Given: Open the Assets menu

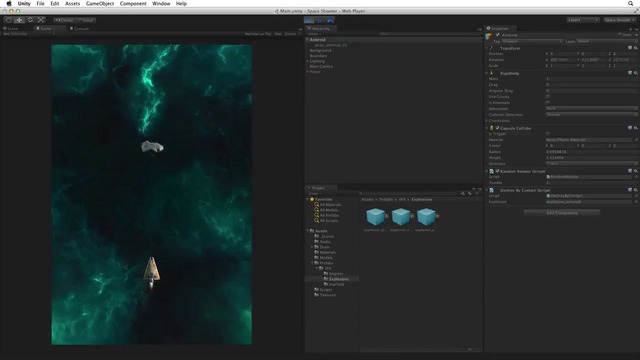Looking at the screenshot, I should tap(73, 3).
